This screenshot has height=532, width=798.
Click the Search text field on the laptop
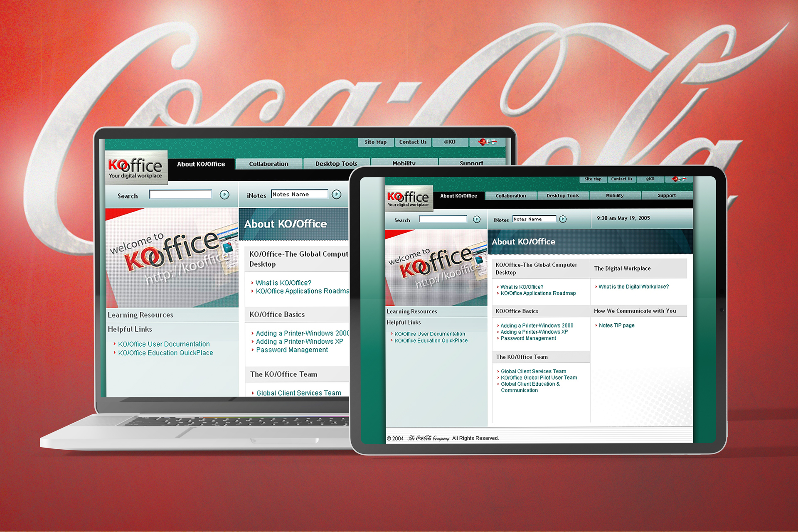pyautogui.click(x=180, y=195)
